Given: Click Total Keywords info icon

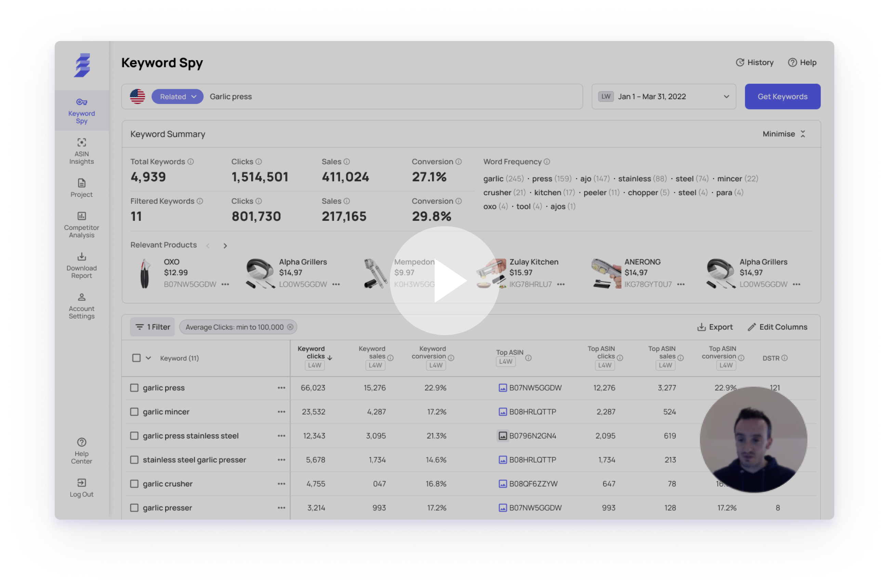Looking at the screenshot, I should 190,162.
